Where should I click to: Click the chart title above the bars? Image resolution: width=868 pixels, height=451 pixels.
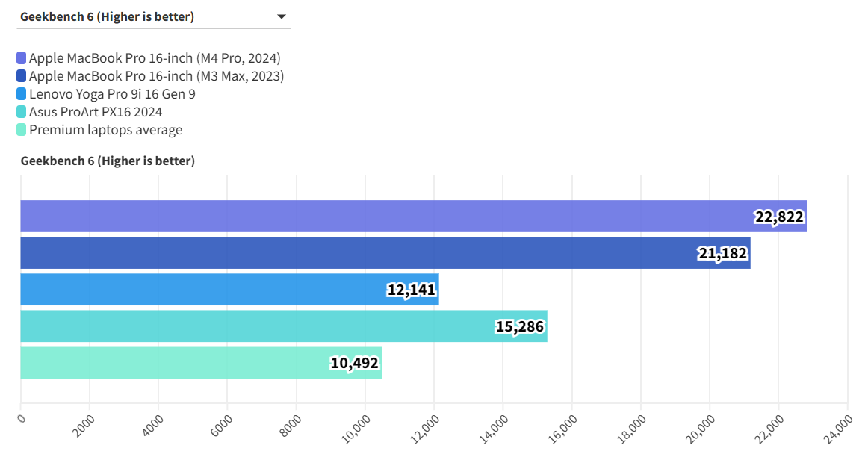coord(108,161)
